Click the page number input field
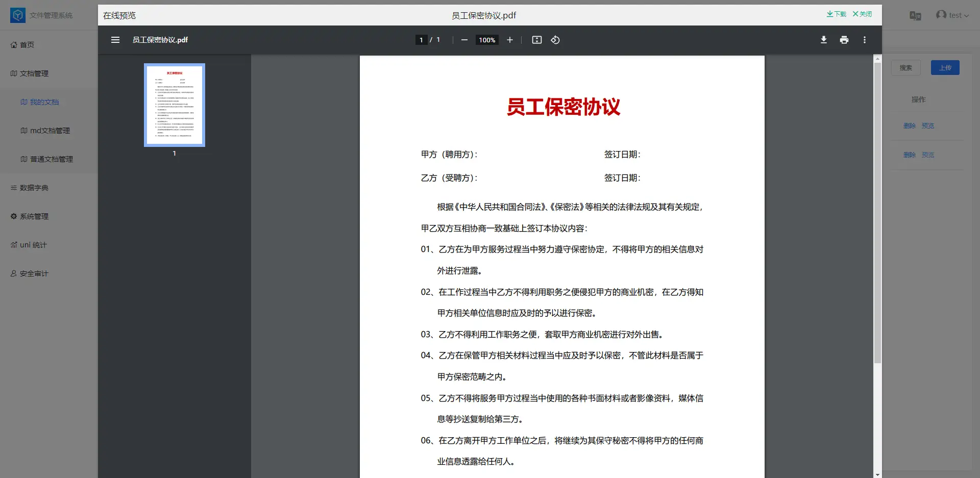 coord(421,40)
